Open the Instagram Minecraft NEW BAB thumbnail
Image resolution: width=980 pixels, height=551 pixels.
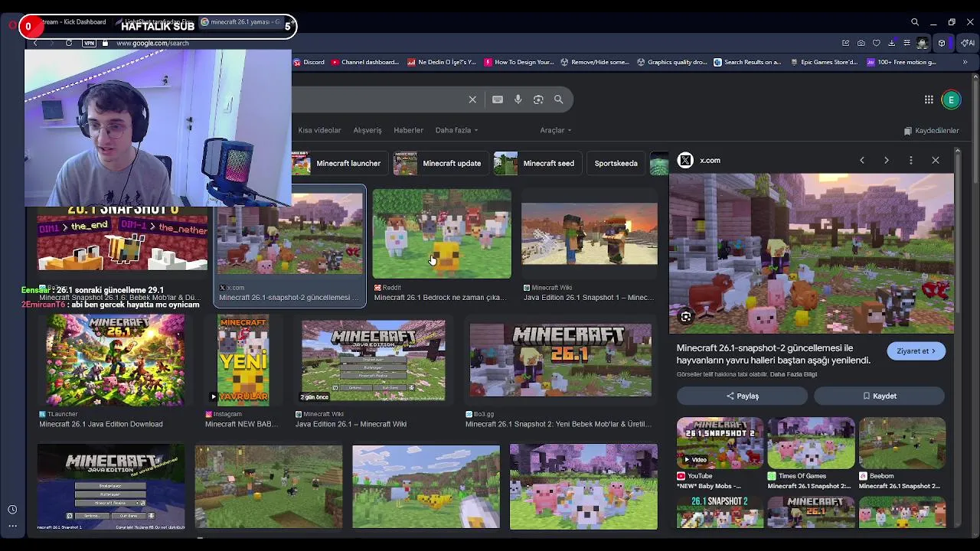click(243, 360)
